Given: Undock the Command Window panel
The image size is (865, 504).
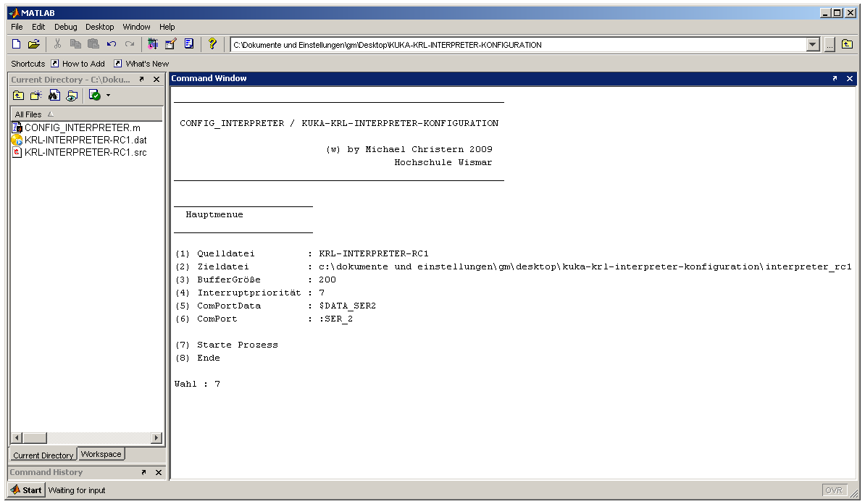Looking at the screenshot, I should (x=835, y=78).
